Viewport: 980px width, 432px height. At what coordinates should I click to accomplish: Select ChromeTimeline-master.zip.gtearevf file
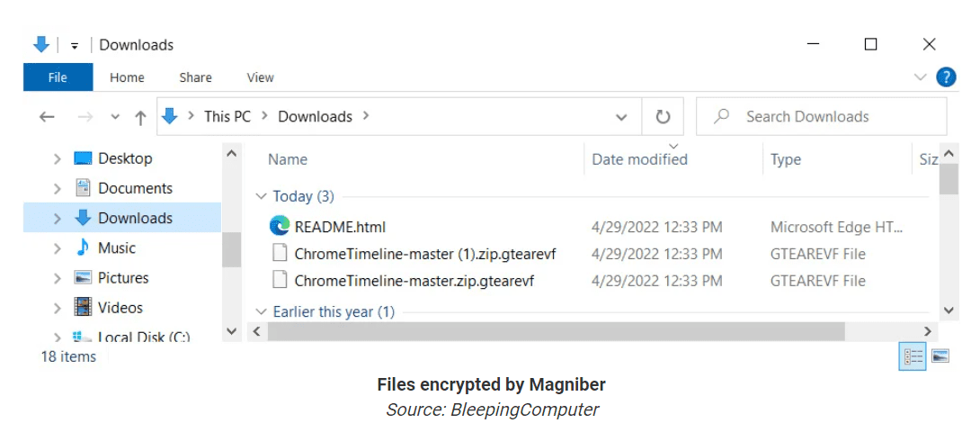[414, 281]
